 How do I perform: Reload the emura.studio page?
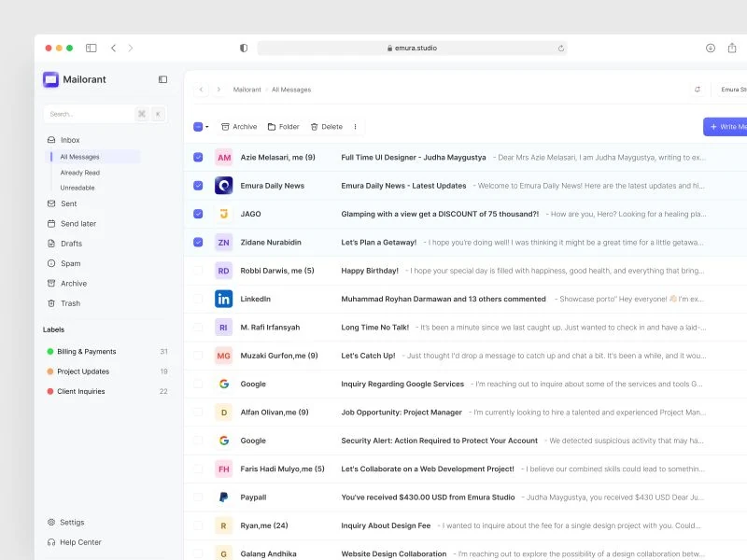(x=561, y=49)
